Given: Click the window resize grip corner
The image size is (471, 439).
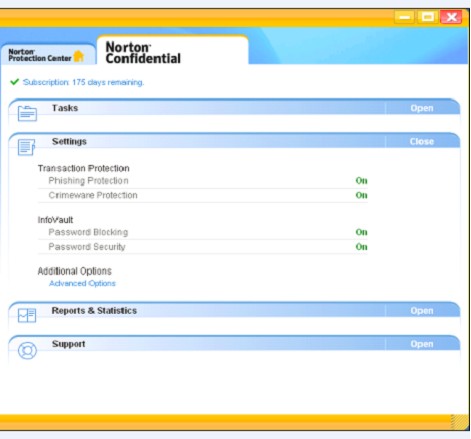Looking at the screenshot, I should point(459,422).
